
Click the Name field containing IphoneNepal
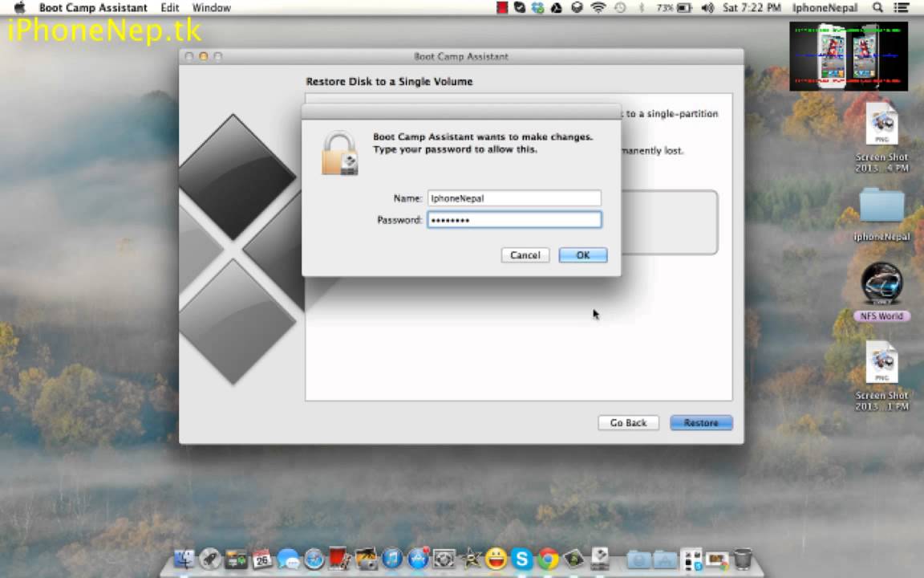click(514, 198)
